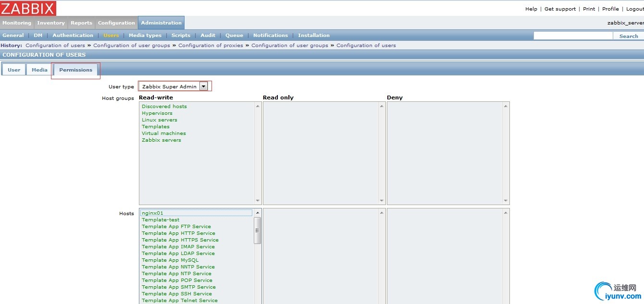Select Template App HTTPS Service
The image size is (644, 304).
coord(180,240)
